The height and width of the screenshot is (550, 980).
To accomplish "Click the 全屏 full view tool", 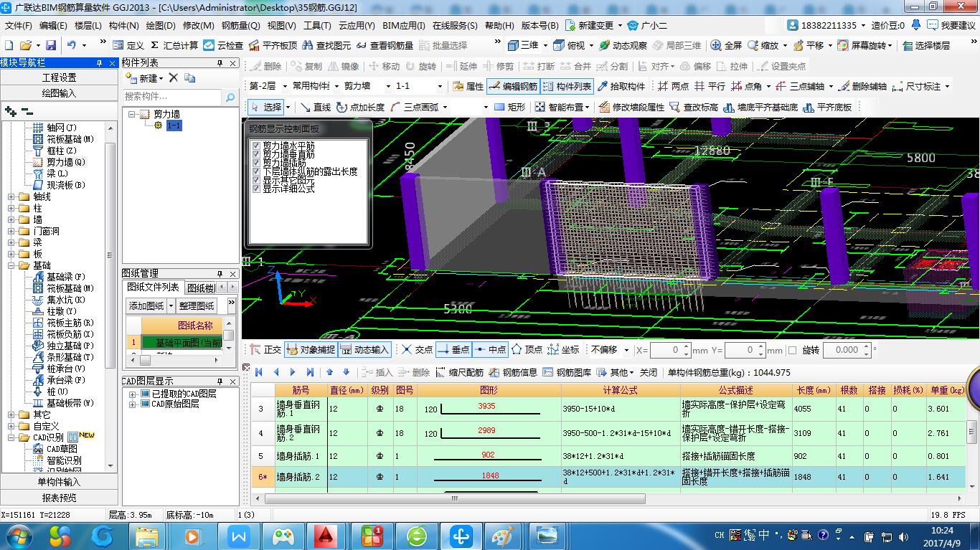I will pyautogui.click(x=726, y=45).
